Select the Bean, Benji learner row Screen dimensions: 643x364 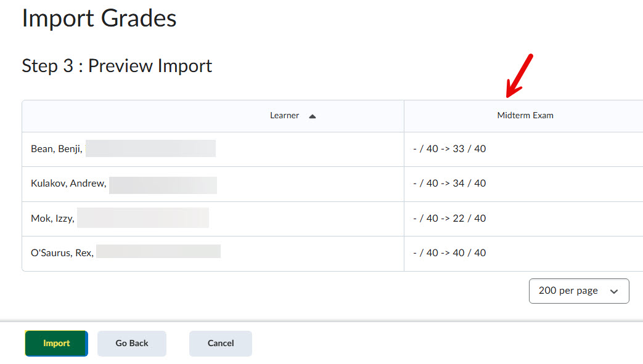(57, 148)
